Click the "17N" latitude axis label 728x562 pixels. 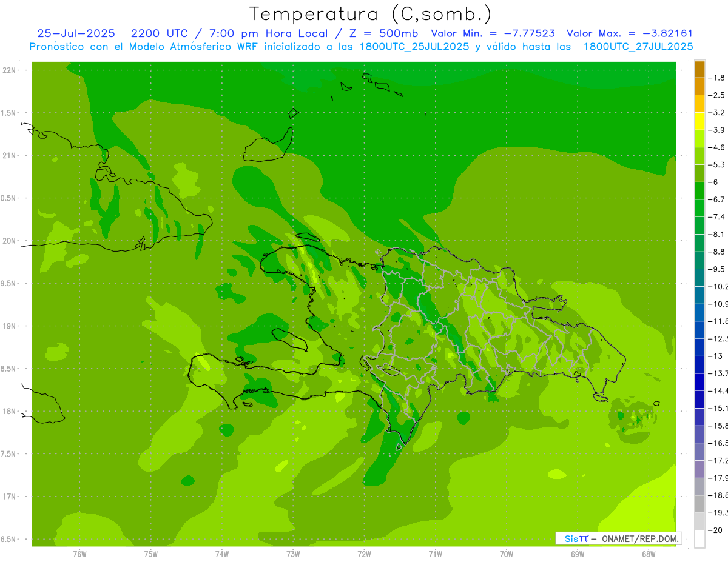tap(9, 497)
